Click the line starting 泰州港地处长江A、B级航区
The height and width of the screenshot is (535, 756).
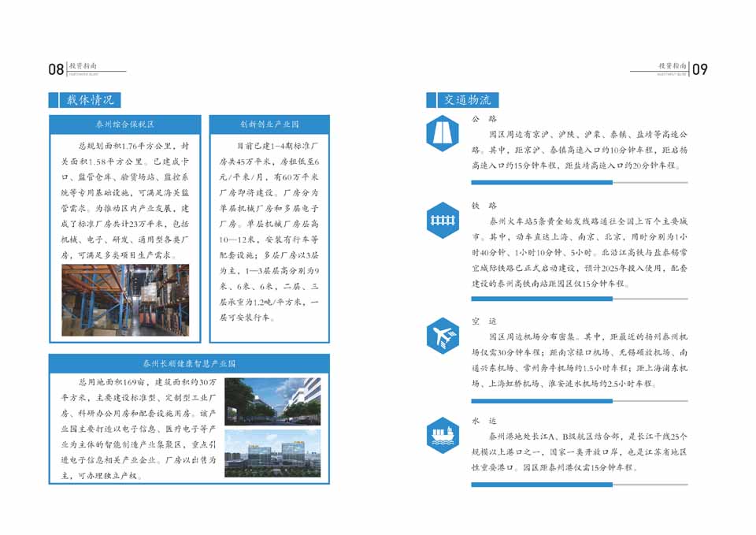(588, 437)
